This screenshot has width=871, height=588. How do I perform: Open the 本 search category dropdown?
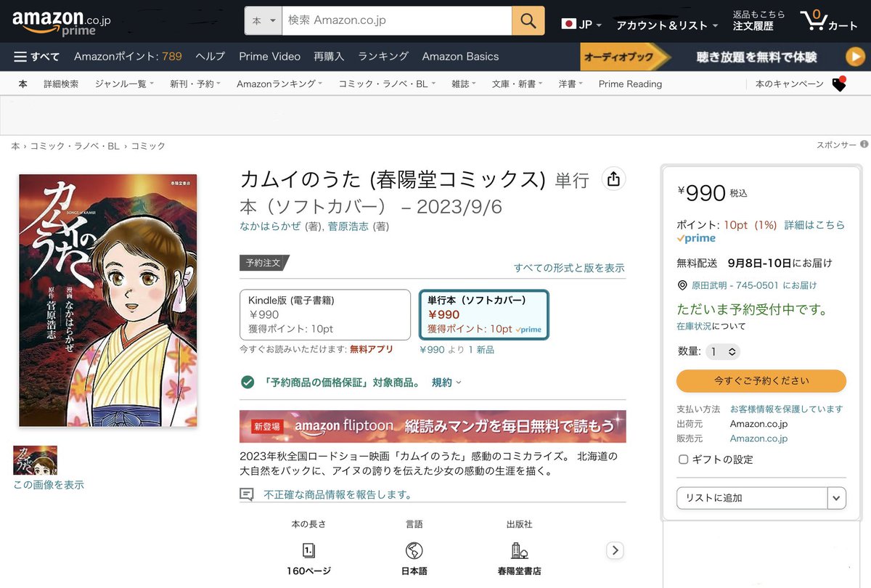click(263, 20)
